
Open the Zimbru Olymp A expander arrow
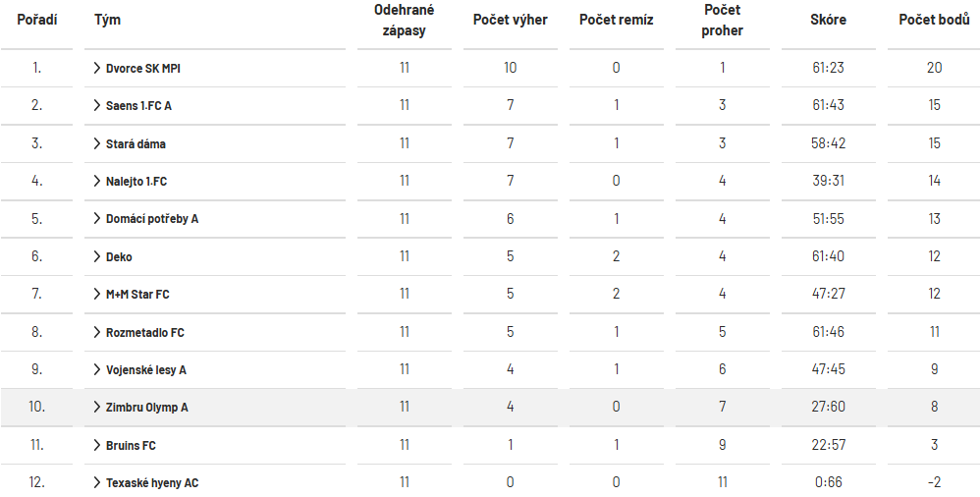[97, 407]
